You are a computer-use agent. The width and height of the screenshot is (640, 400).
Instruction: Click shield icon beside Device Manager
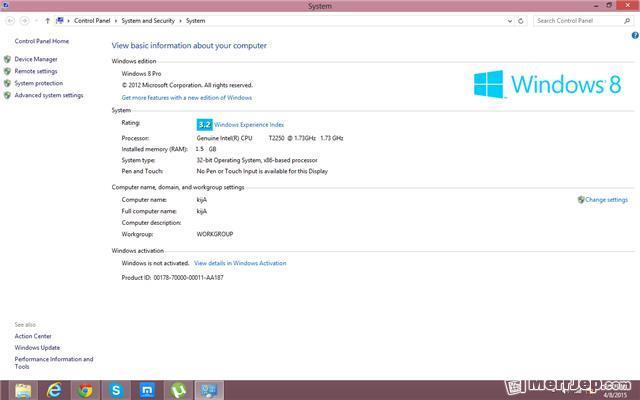pyautogui.click(x=7, y=59)
